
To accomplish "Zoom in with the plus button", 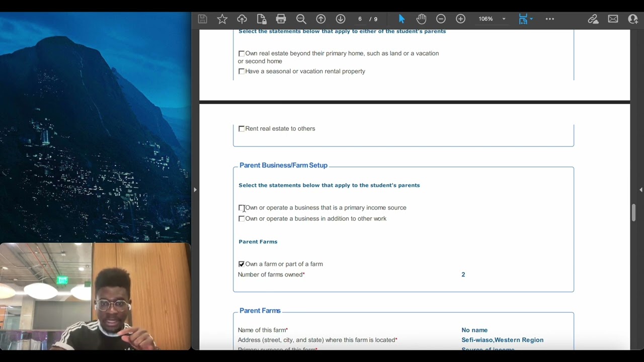I will [x=460, y=19].
